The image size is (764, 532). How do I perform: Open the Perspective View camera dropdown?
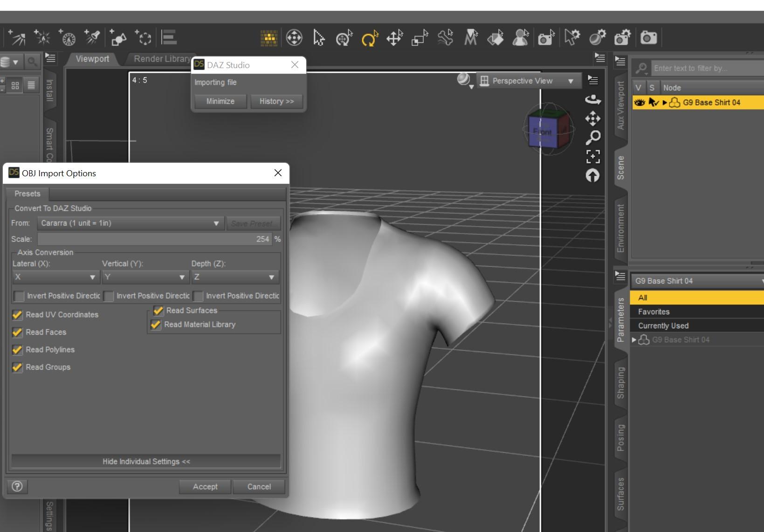[529, 81]
